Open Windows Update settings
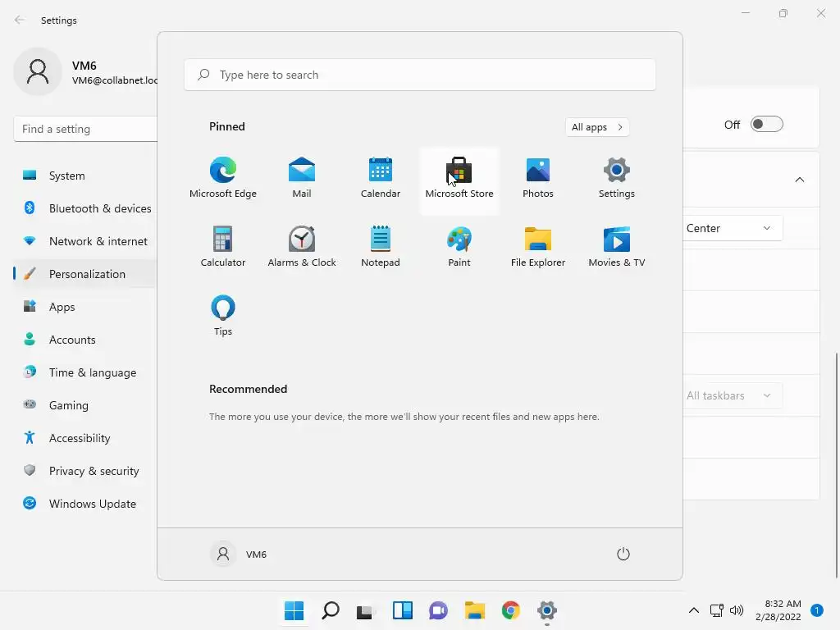 pyautogui.click(x=85, y=504)
